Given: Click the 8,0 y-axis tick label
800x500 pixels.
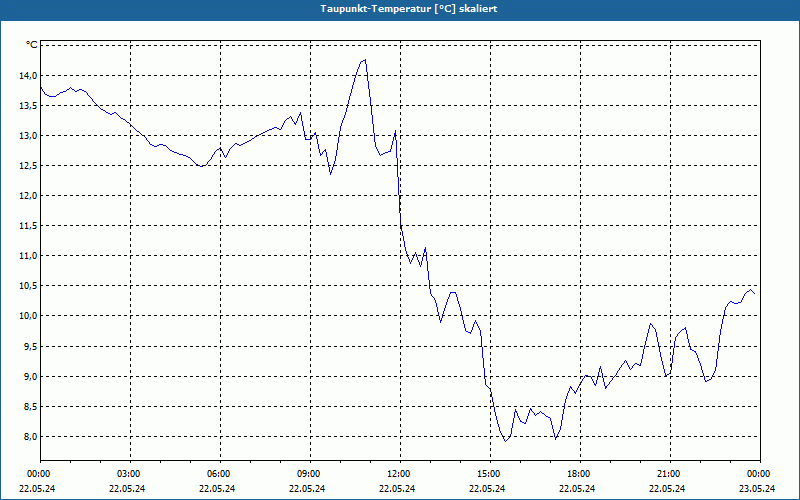Looking at the screenshot, I should pos(31,437).
